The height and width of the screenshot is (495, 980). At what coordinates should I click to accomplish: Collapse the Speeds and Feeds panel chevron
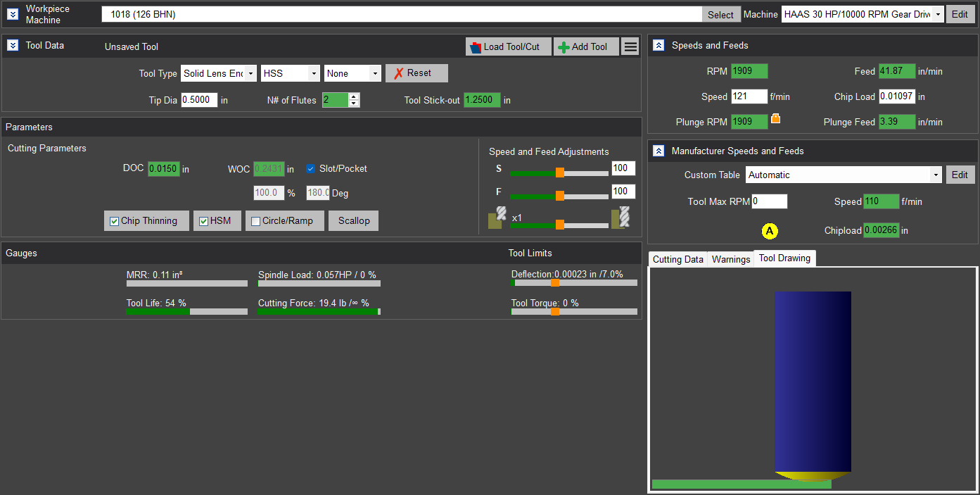[658, 45]
